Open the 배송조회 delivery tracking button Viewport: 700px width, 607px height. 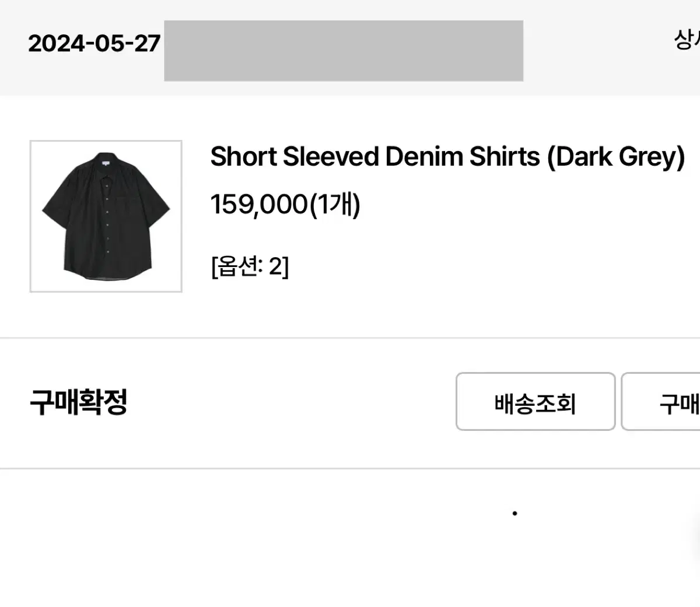(535, 402)
